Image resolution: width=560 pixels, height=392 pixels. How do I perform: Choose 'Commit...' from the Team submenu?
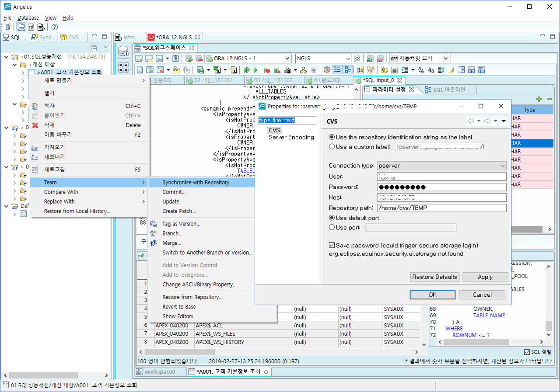tap(174, 192)
